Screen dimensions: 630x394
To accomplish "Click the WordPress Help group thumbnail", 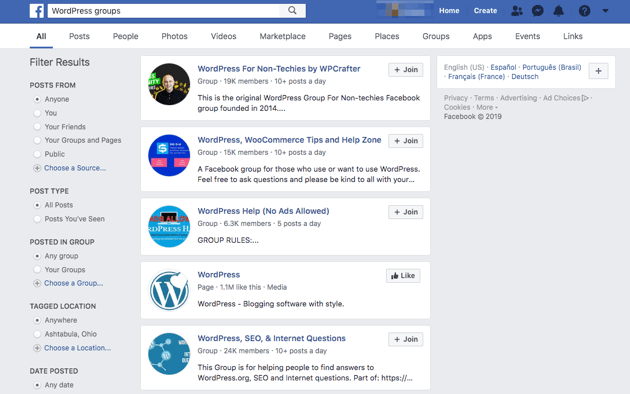I will [x=169, y=227].
